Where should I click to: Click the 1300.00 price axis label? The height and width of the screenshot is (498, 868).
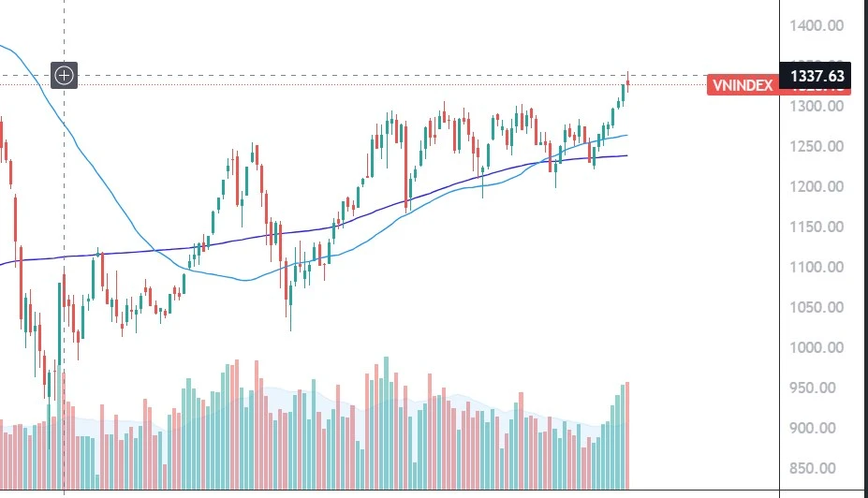(x=817, y=106)
